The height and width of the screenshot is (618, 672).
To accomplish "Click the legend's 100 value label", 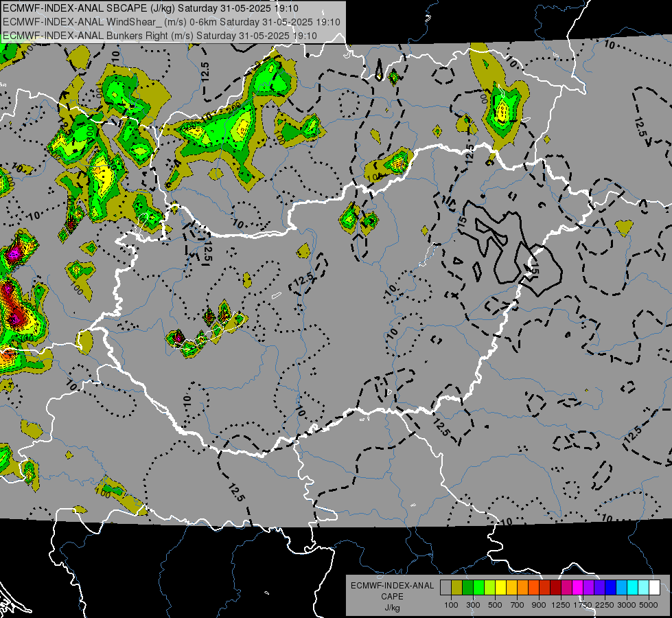I will pyautogui.click(x=451, y=605).
